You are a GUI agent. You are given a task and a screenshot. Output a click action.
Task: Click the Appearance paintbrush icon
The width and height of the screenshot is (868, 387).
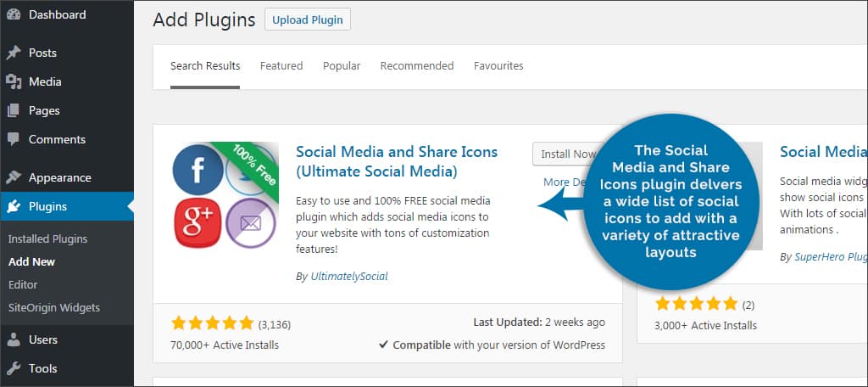(x=14, y=177)
